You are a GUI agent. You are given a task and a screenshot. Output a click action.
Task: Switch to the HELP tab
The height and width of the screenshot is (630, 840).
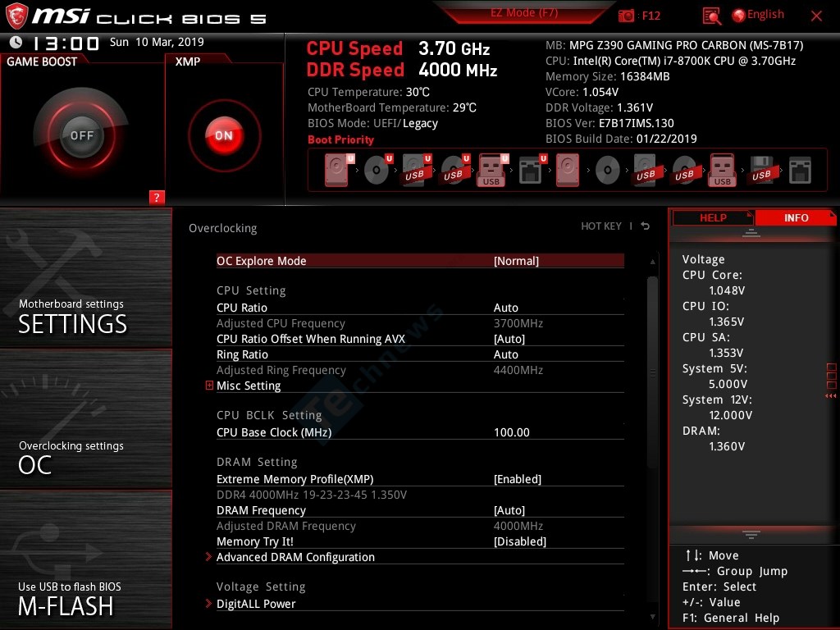(x=712, y=217)
